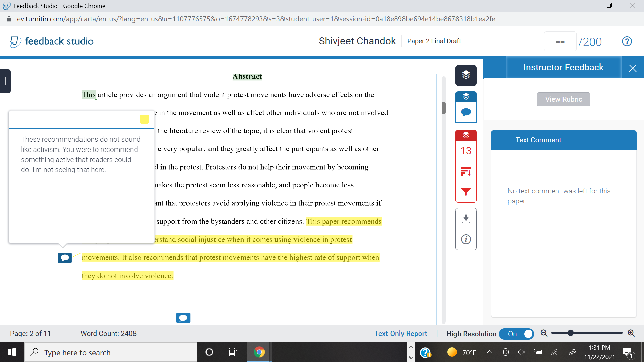Screen dimensions: 644x362
Task: Open the All Sources sorted list icon
Action: coord(466,172)
